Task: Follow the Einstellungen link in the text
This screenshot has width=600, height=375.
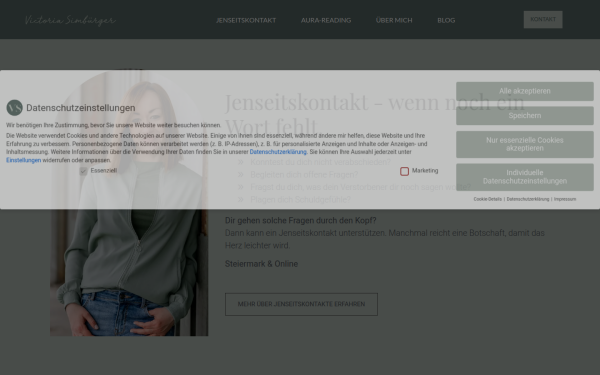Action: [23, 160]
